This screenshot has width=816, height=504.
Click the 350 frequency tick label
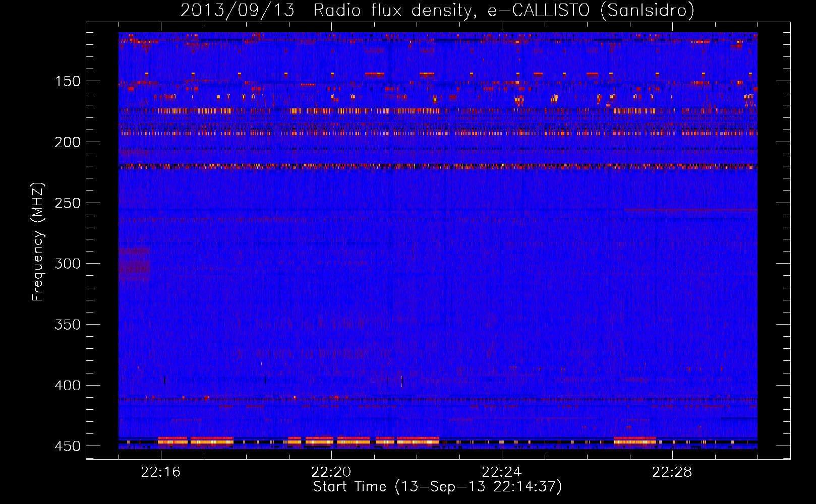pos(68,325)
